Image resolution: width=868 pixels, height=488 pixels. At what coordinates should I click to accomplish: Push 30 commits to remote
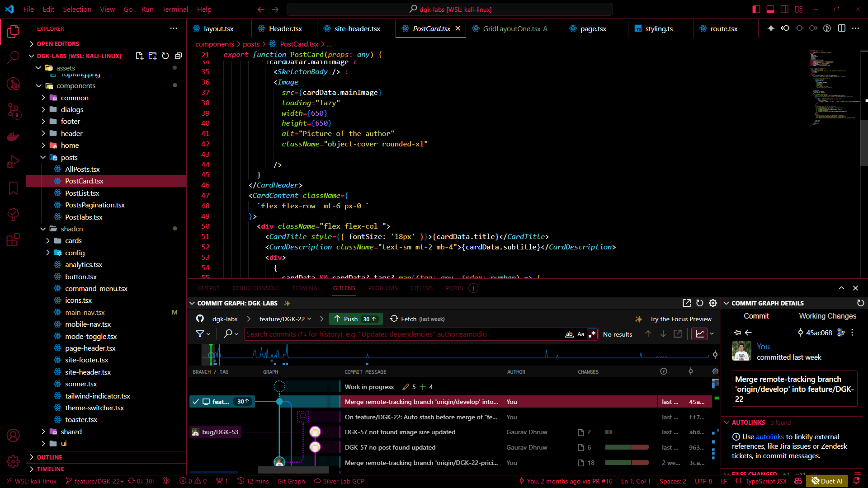[x=356, y=319]
